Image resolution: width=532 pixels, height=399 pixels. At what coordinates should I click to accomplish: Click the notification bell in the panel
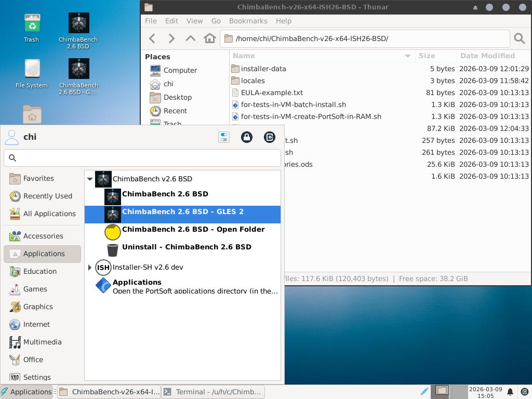(510, 392)
